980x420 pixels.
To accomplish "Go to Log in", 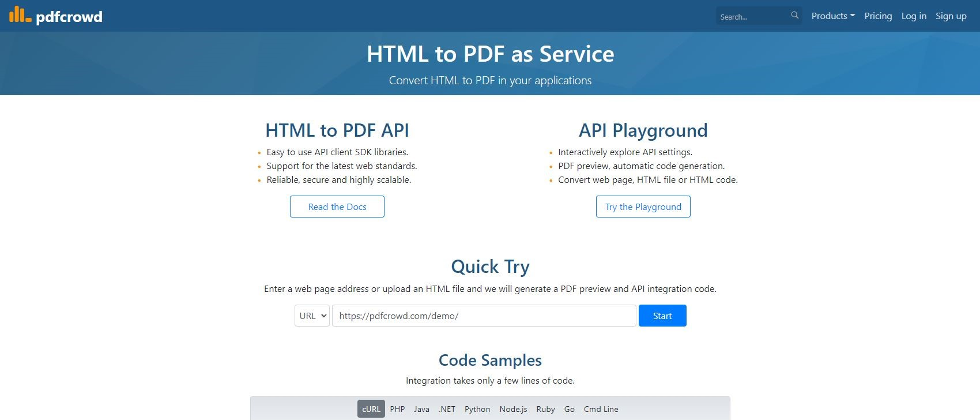I will [914, 16].
